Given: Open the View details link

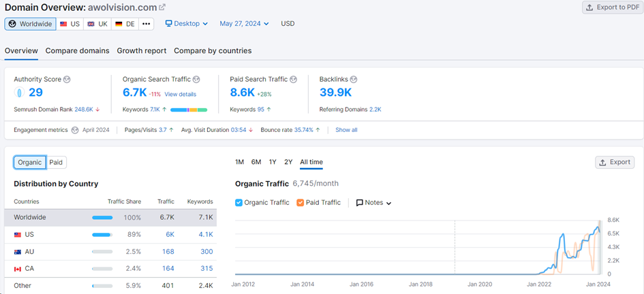Looking at the screenshot, I should click(x=180, y=94).
